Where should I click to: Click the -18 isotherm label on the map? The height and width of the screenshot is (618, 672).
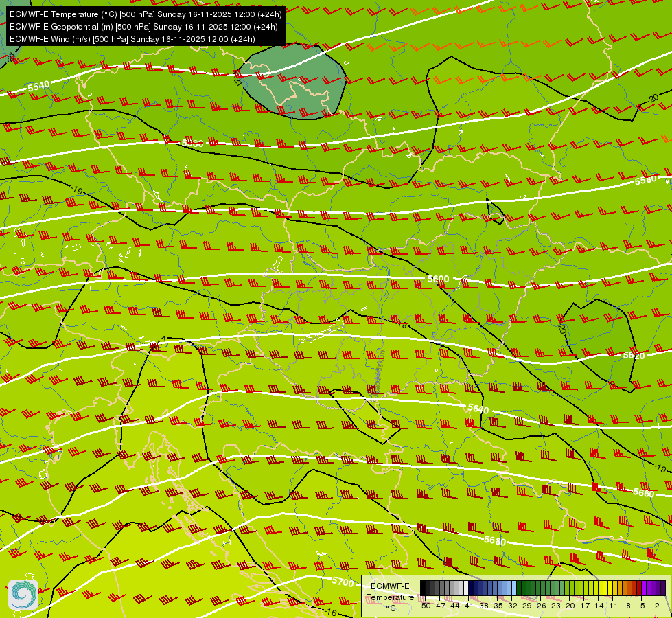pos(400,323)
